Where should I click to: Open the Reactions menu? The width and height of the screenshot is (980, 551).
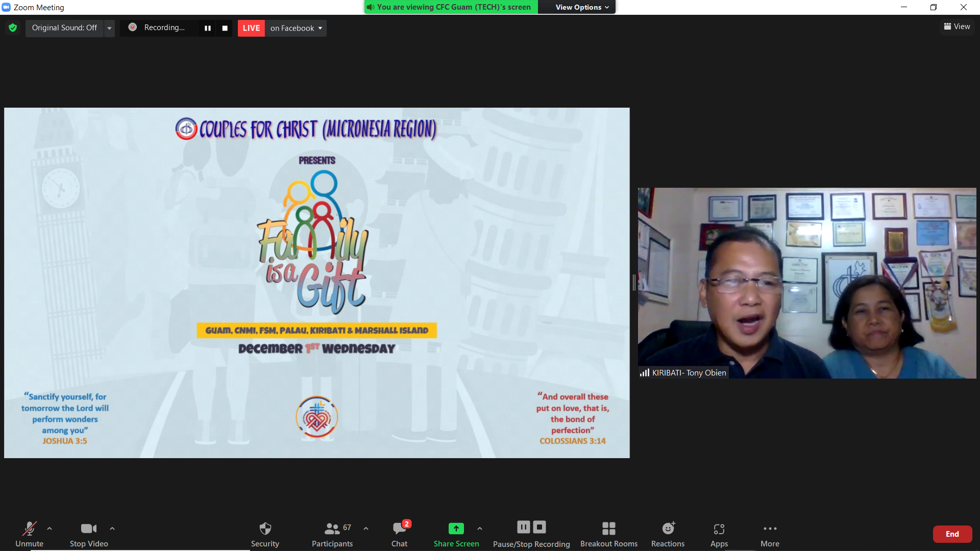pos(668,534)
